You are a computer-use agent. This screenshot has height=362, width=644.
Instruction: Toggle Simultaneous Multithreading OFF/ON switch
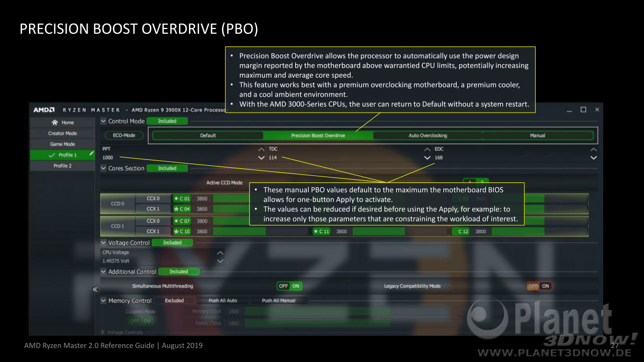(x=289, y=286)
